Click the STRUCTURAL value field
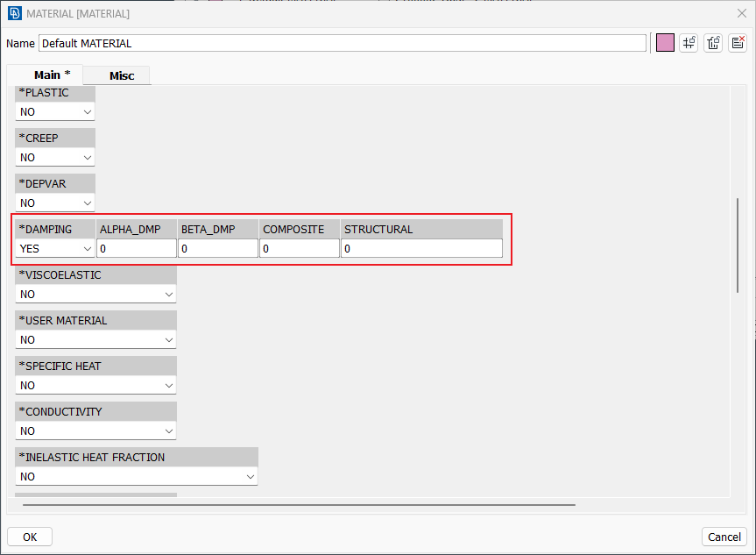 coord(421,249)
